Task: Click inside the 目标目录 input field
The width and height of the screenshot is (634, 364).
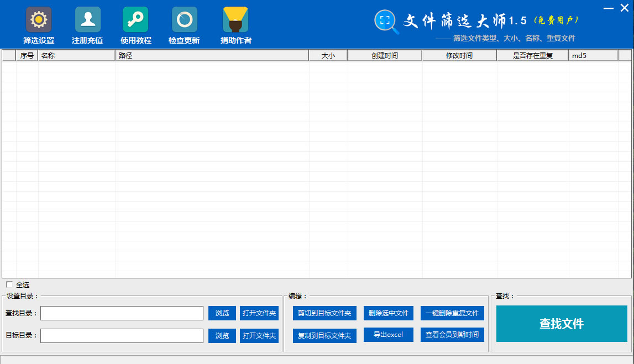Action: click(122, 335)
